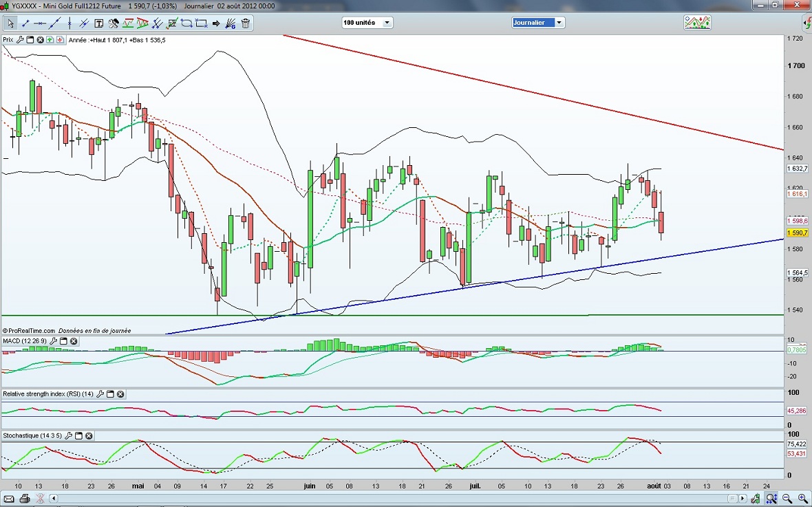Click the printer icon to print chart
The height and width of the screenshot is (507, 812).
tap(25, 499)
